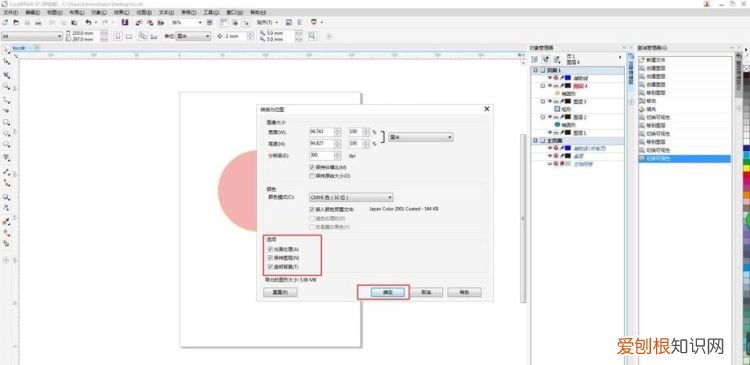Viewport: 750px width, 365px height.
Task: Click the Reset button in the dialog
Action: [x=280, y=292]
